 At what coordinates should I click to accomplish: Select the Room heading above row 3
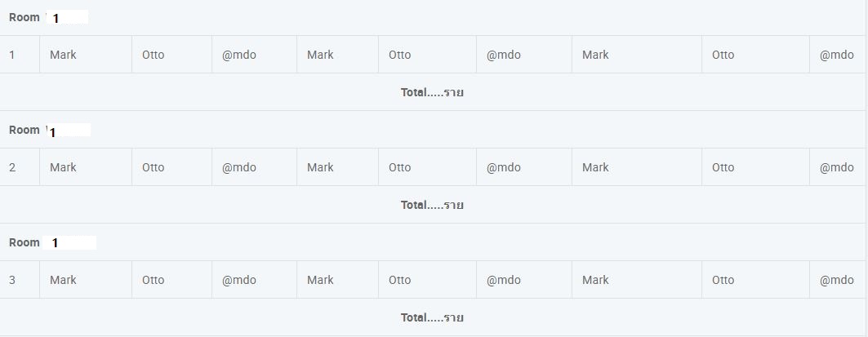[x=24, y=242]
